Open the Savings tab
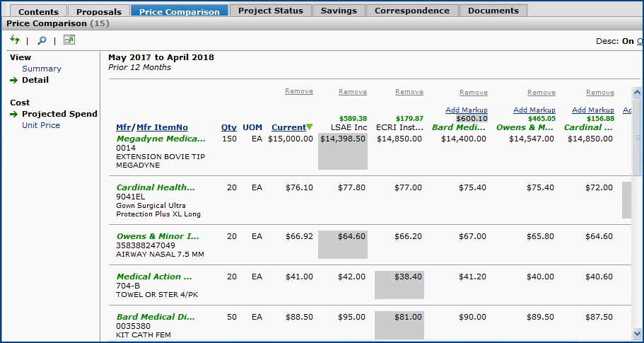This screenshot has height=343, width=644. click(x=339, y=11)
